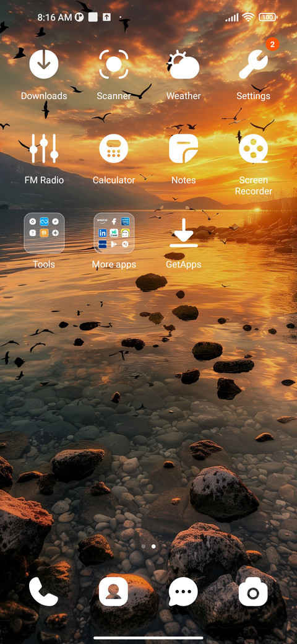
Task: Tap the battery level indicator
Action: (x=268, y=17)
